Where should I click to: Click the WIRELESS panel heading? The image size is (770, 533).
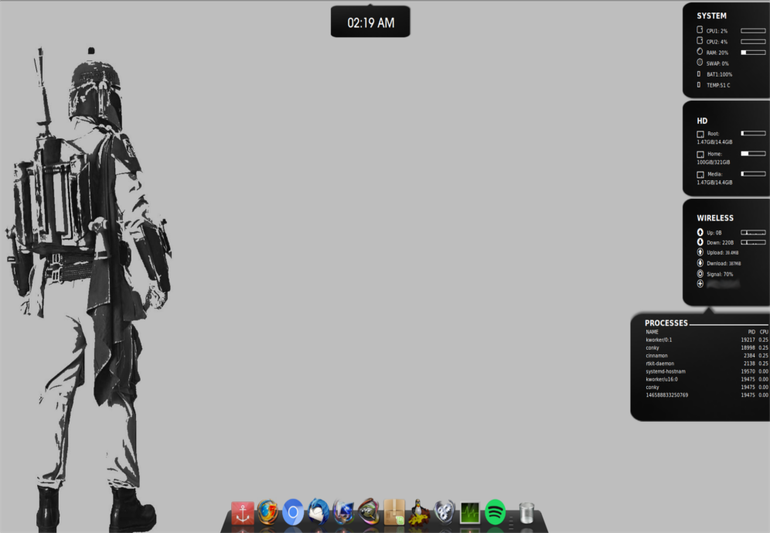pos(715,218)
